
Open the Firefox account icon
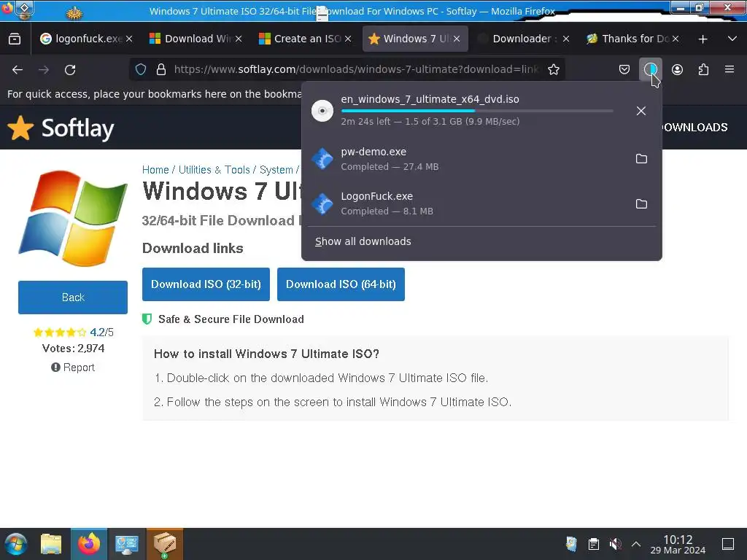(677, 69)
